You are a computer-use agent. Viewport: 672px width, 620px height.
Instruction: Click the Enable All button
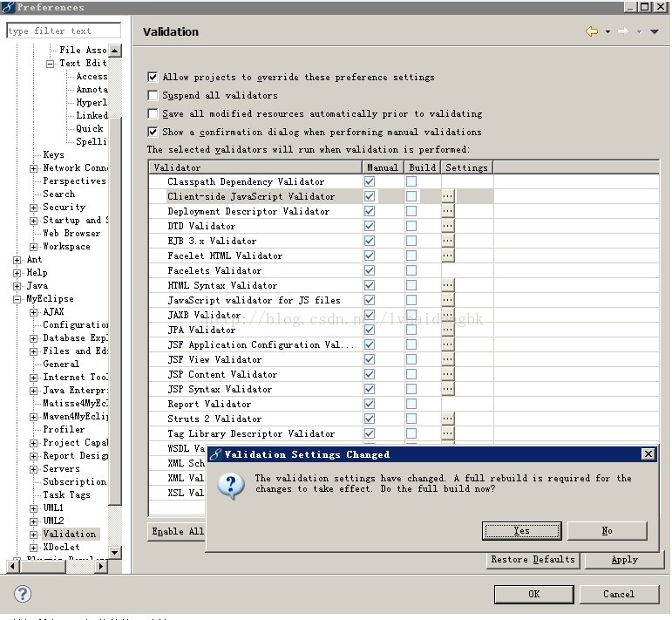(177, 532)
